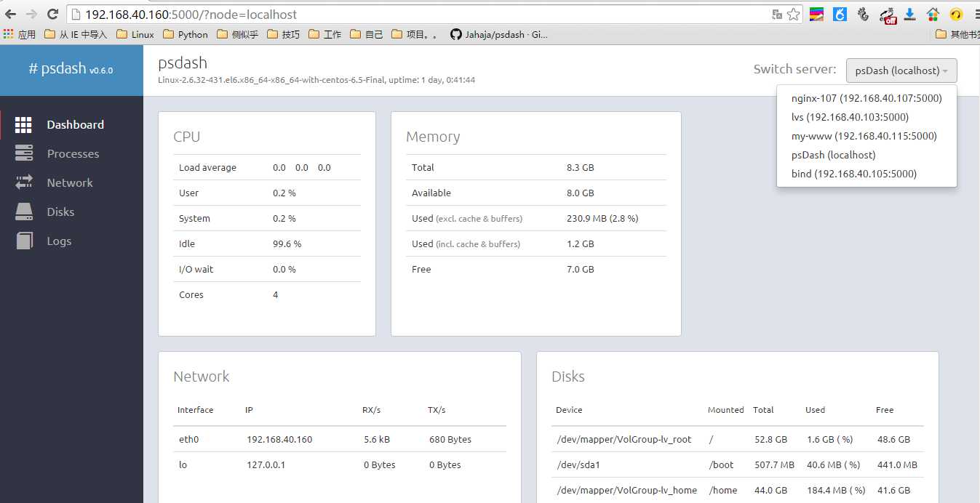Click the translate page icon in address bar
Image resolution: width=980 pixels, height=503 pixels.
pos(777,14)
